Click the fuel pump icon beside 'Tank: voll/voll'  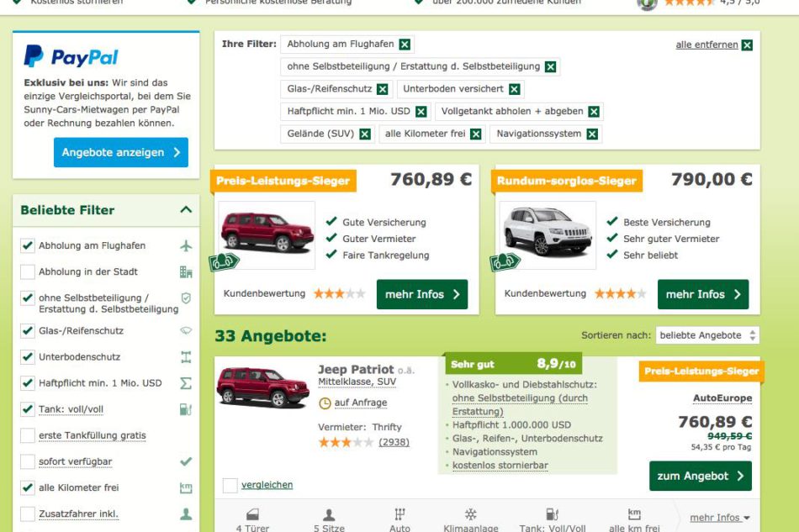(186, 409)
